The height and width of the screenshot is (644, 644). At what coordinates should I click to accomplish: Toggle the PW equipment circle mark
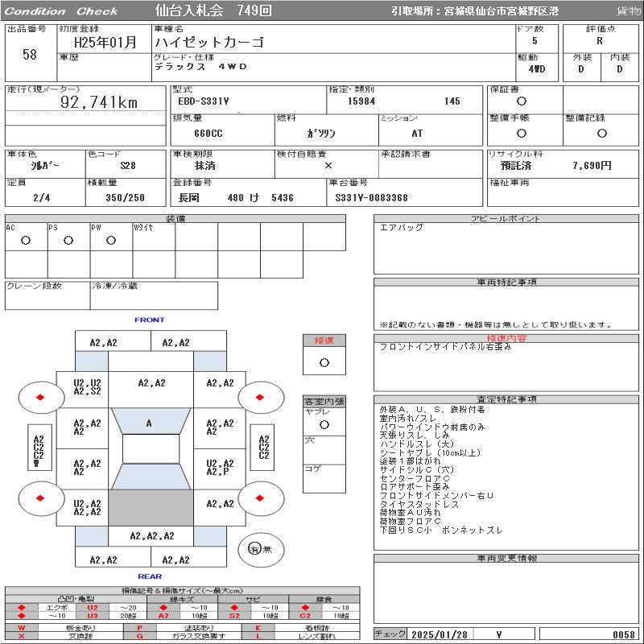110,240
